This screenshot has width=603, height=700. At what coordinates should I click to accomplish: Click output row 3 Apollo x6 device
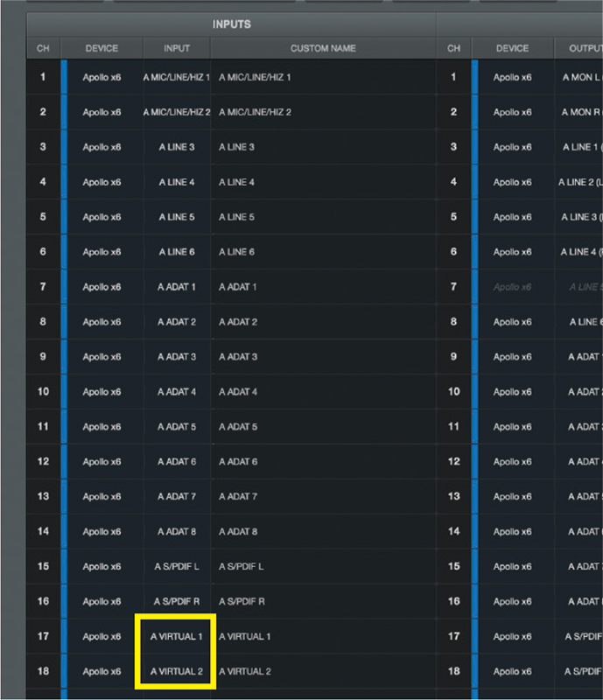512,147
